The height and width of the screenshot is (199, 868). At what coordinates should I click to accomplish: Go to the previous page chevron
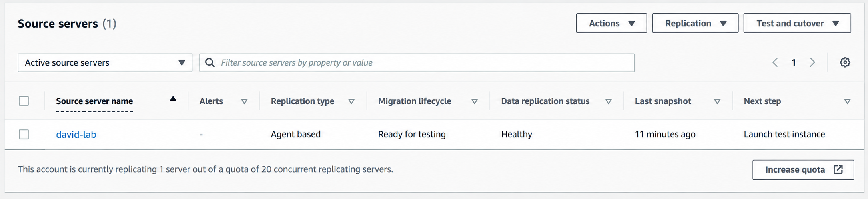click(x=775, y=62)
